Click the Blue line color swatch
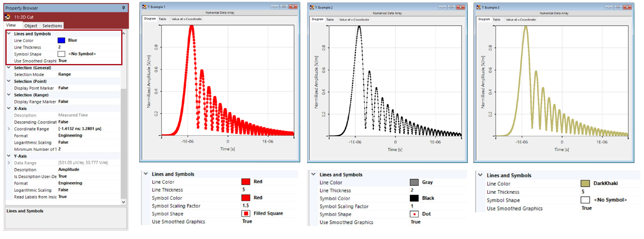 pyautogui.click(x=61, y=40)
